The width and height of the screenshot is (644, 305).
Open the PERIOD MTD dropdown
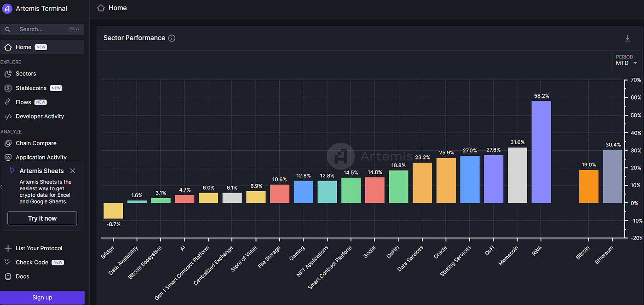(627, 60)
